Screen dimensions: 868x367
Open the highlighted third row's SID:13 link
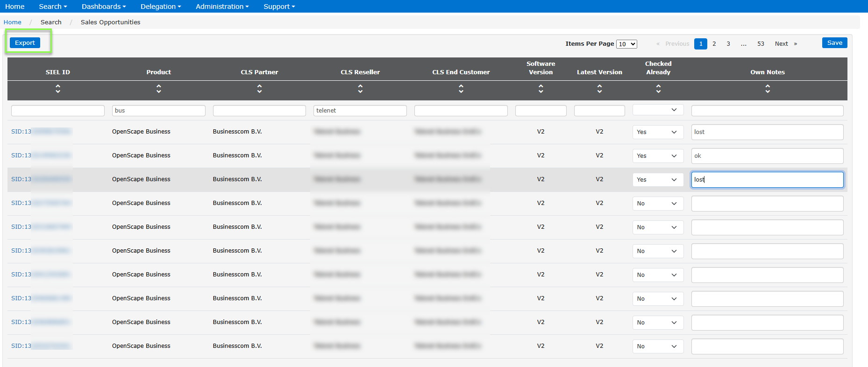point(41,179)
